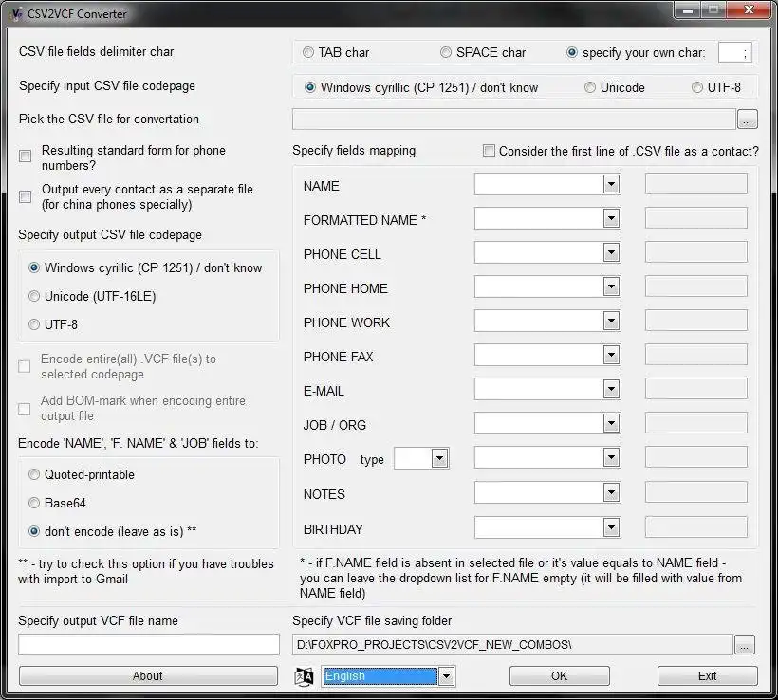The height and width of the screenshot is (700, 778).
Task: Click the VCF saving folder path field
Action: [x=512, y=644]
